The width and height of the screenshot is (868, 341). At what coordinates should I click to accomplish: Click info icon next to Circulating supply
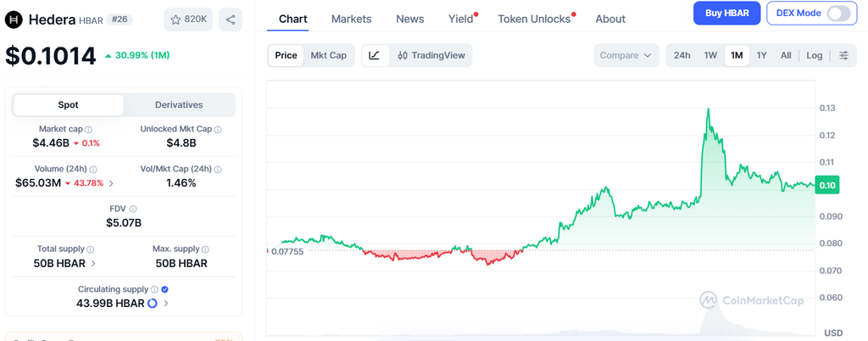(x=154, y=289)
